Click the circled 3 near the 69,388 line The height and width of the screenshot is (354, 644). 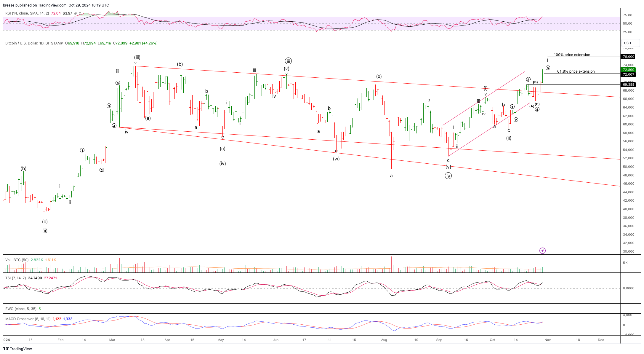(x=528, y=79)
